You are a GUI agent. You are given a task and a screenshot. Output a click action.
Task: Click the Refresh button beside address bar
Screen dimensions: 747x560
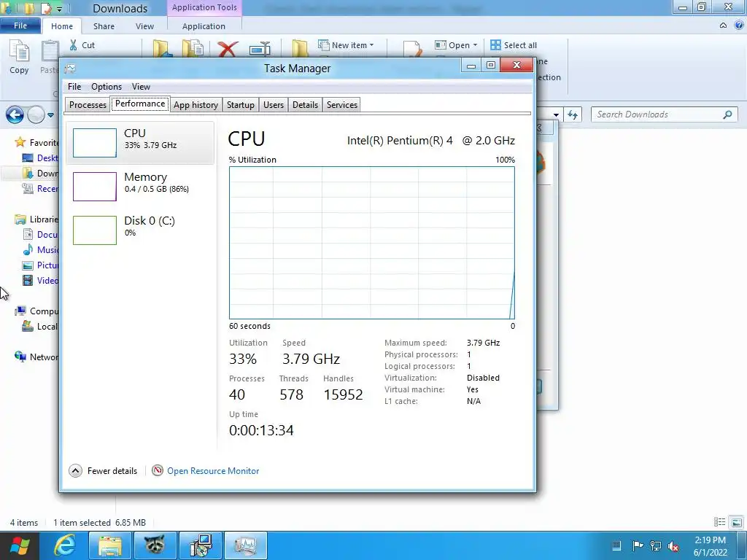pyautogui.click(x=573, y=114)
